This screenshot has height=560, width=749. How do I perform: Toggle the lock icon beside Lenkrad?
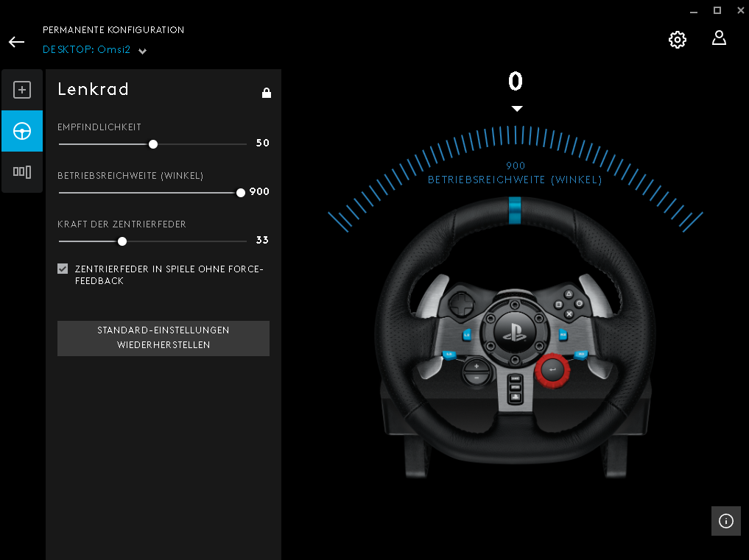267,93
